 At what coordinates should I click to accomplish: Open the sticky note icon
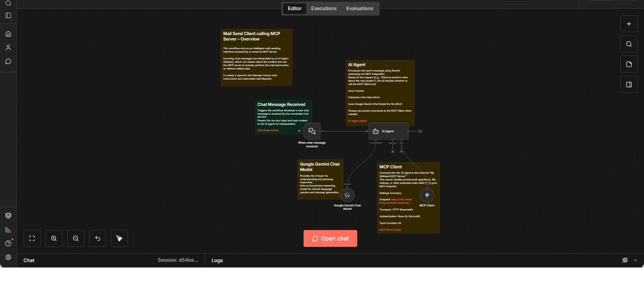click(x=629, y=64)
